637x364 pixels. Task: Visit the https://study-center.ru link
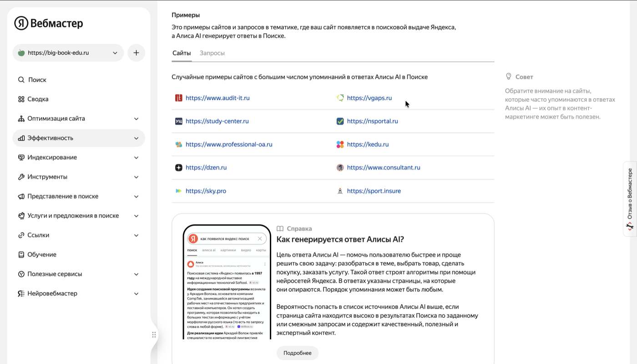217,121
